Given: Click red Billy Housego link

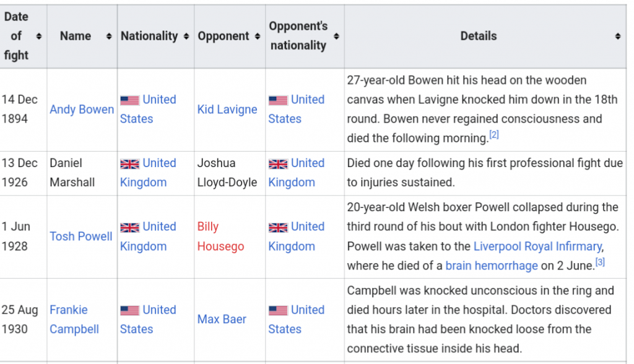Looking at the screenshot, I should (x=221, y=236).
